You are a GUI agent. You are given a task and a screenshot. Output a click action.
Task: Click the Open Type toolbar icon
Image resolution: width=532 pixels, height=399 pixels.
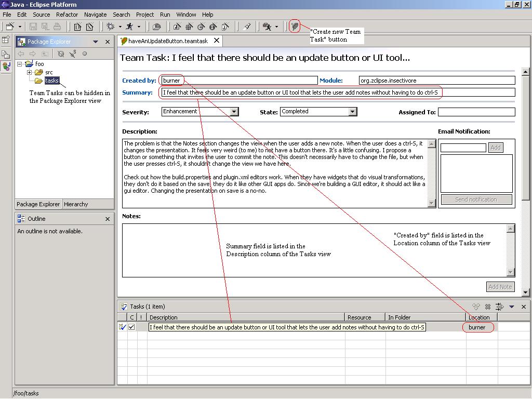coord(156,26)
